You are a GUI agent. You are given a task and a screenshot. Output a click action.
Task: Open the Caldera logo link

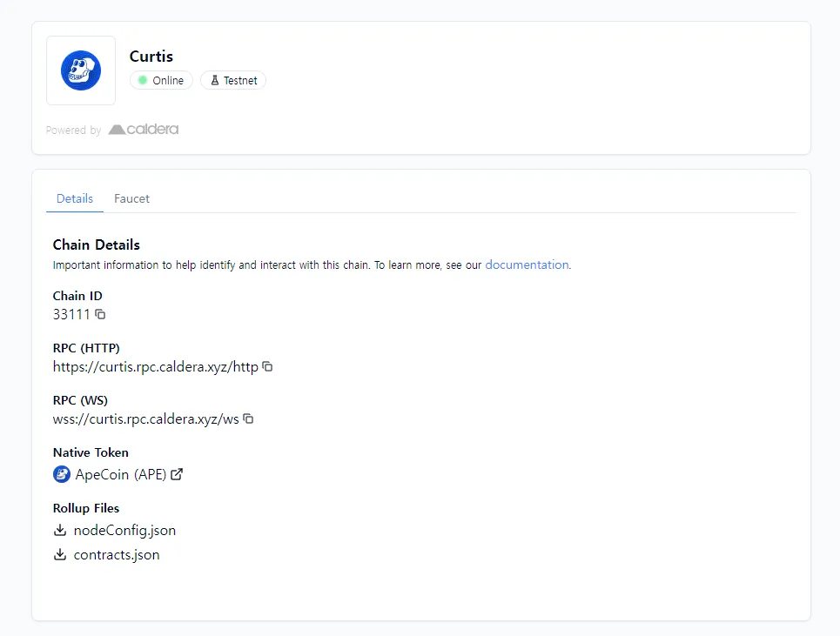pyautogui.click(x=144, y=130)
